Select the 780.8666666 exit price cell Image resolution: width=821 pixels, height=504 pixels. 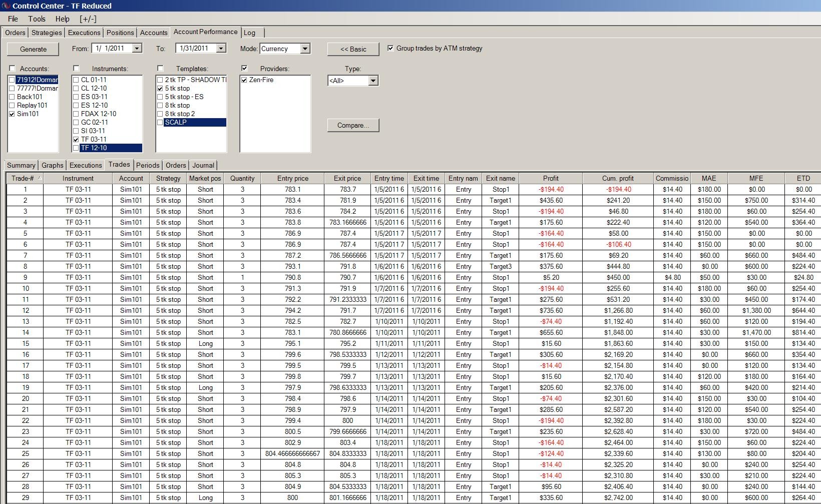click(347, 332)
